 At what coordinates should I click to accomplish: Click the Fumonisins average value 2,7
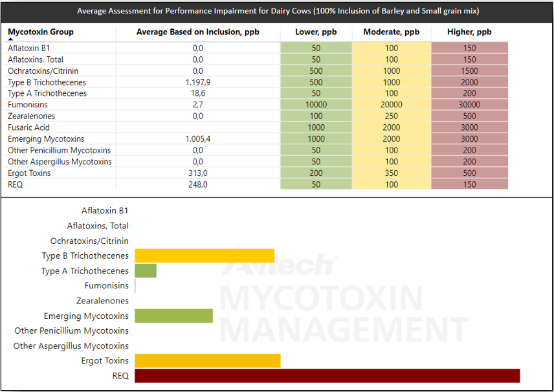(x=198, y=105)
